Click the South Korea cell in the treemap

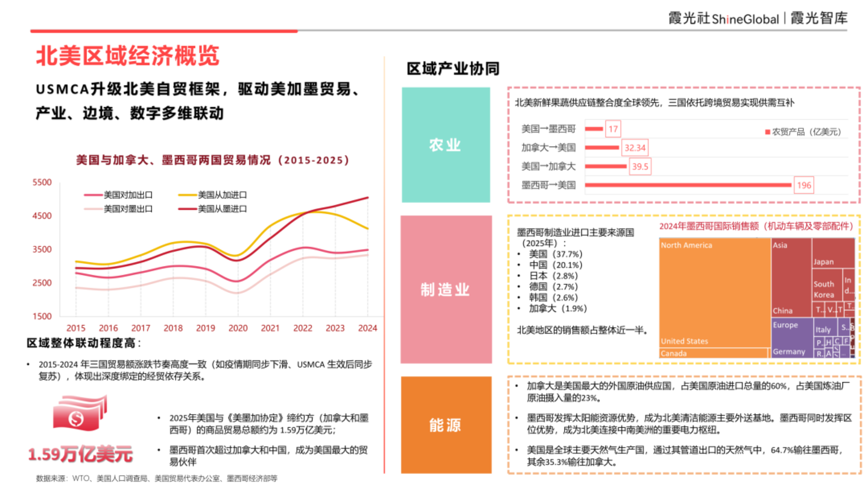click(x=826, y=285)
